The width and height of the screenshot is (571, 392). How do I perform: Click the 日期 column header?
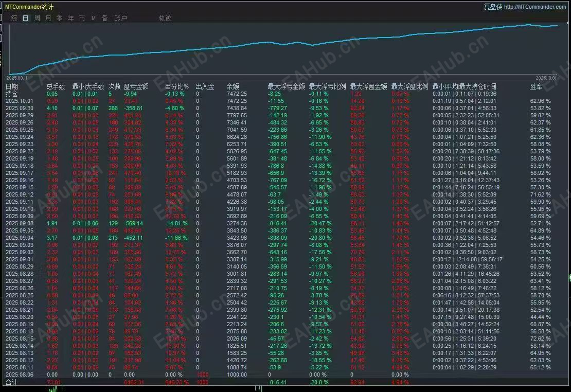(12, 87)
